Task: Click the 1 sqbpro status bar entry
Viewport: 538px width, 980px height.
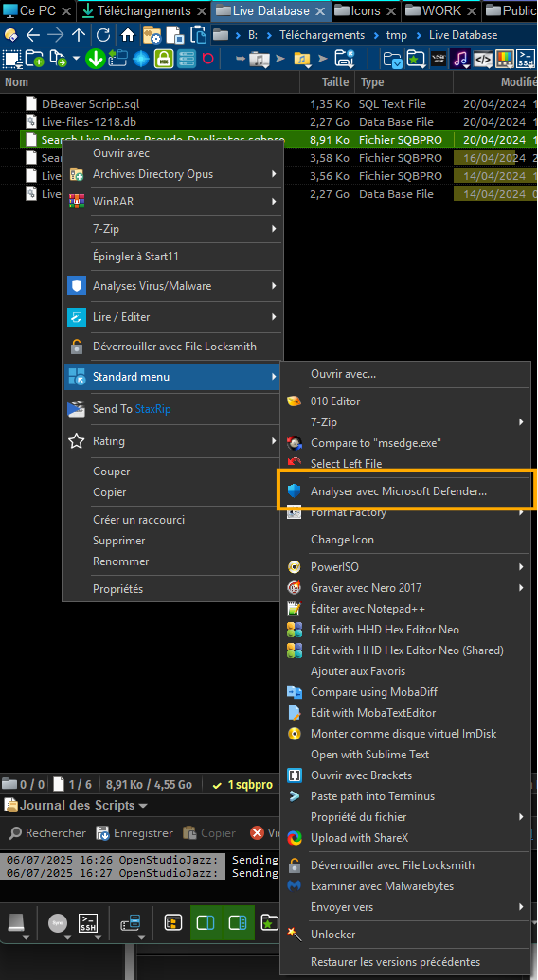Action: tap(242, 784)
